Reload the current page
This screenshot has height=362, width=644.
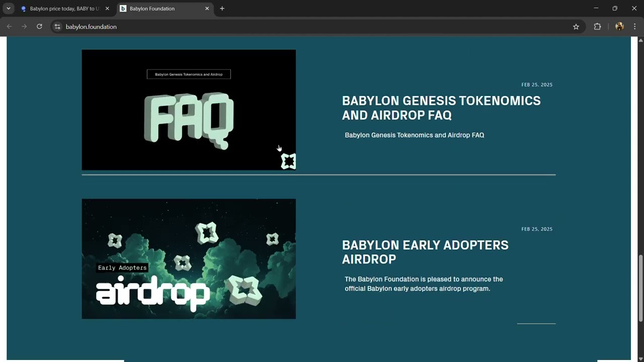coord(39,27)
